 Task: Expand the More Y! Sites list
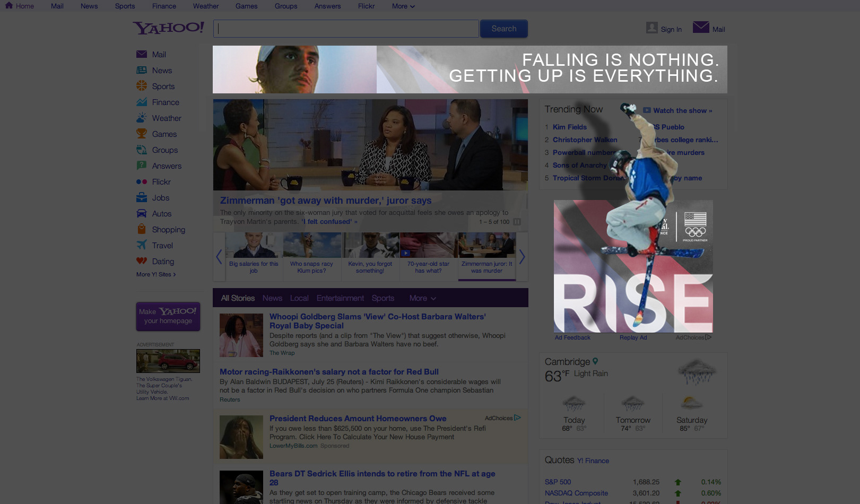[x=155, y=274]
